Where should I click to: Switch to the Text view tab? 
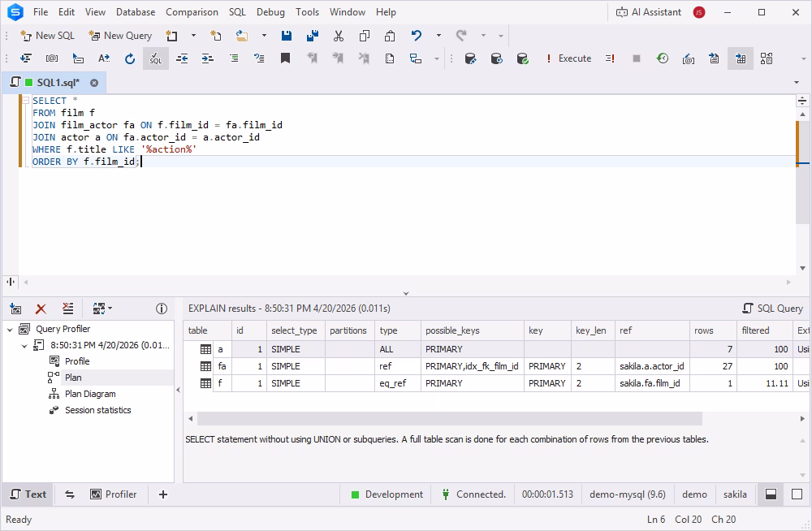[28, 494]
